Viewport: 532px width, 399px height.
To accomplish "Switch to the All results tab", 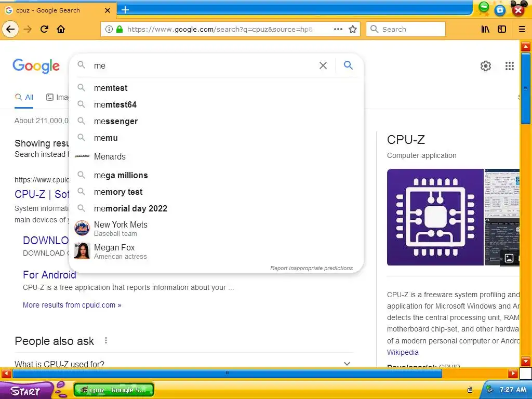I will click(x=24, y=97).
